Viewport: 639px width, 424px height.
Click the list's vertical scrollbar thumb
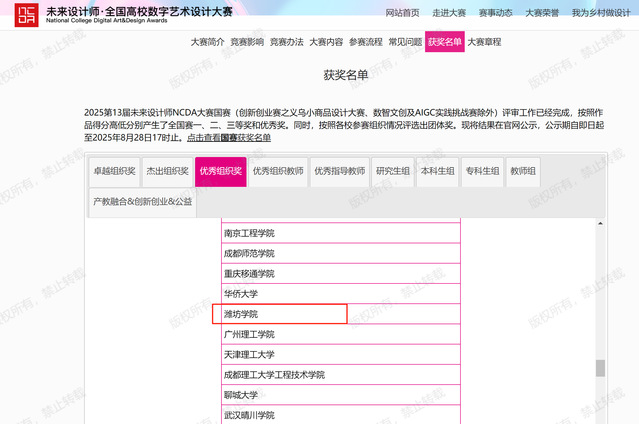pyautogui.click(x=600, y=368)
